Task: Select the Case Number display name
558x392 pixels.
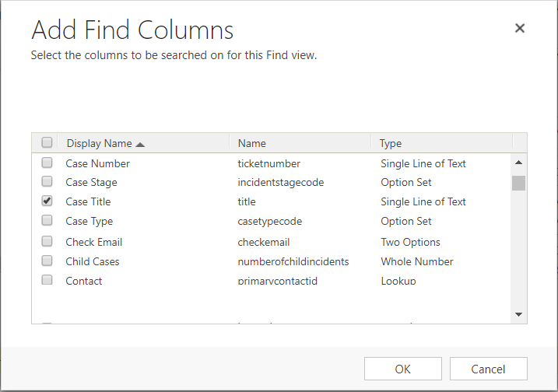Action: click(x=97, y=163)
